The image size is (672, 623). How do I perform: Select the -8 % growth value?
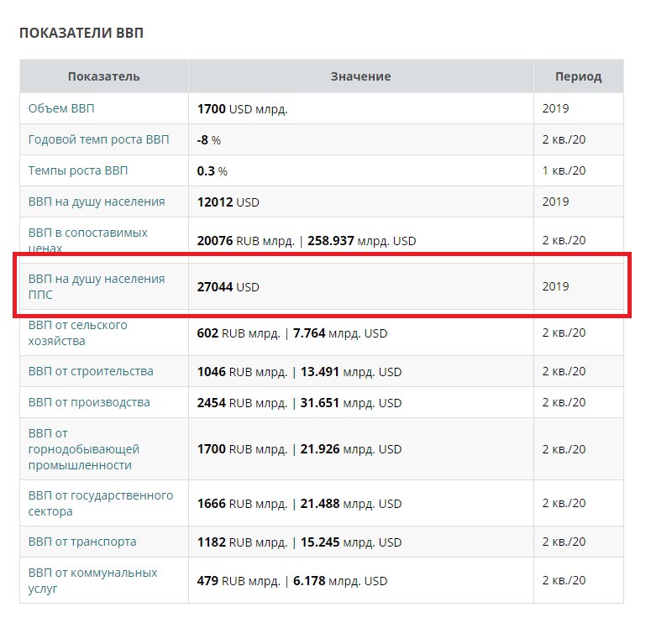(208, 140)
